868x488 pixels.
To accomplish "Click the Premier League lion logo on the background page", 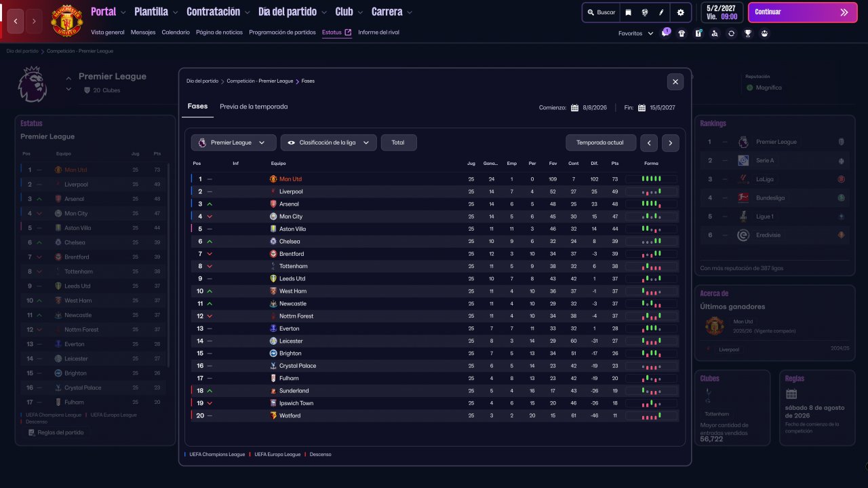I will (32, 84).
